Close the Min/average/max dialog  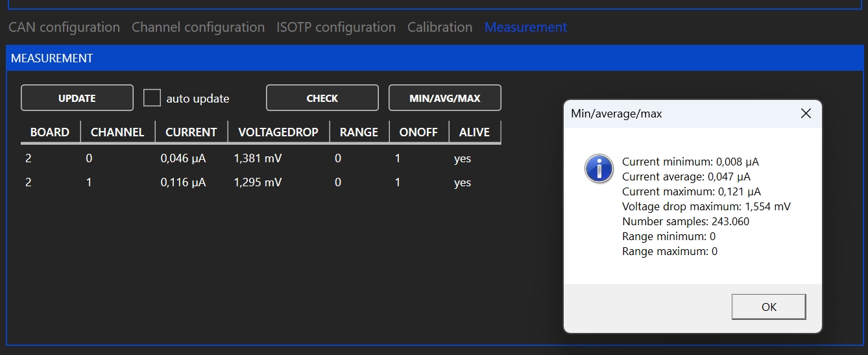[806, 114]
